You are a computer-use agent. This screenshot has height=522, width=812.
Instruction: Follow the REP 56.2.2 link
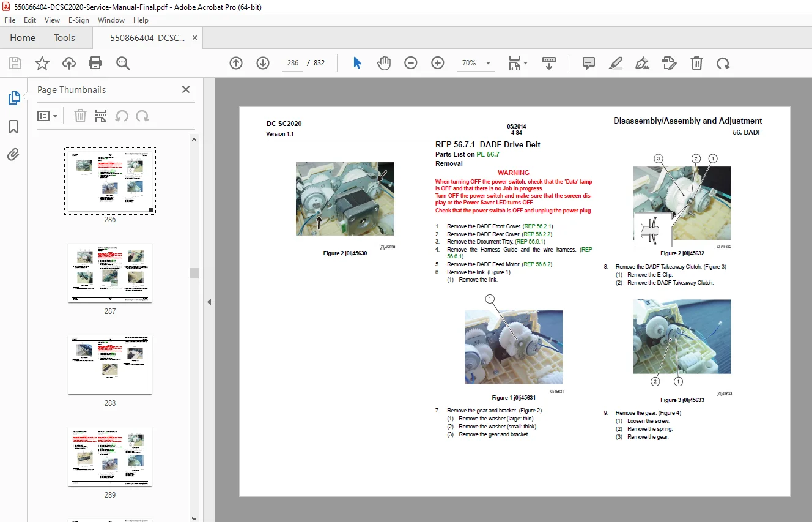coord(537,234)
